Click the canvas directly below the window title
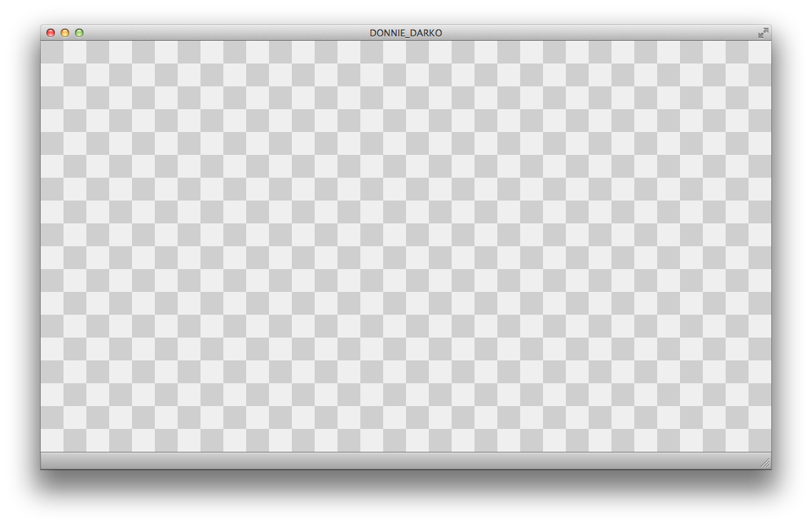The height and width of the screenshot is (526, 812). point(405,51)
